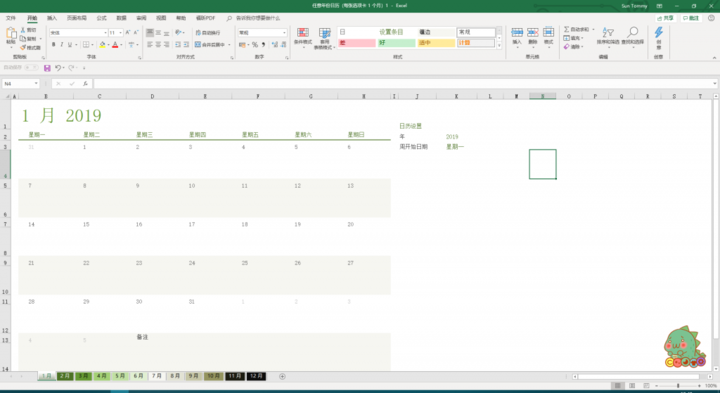The width and height of the screenshot is (720, 393).
Task: Apply the red font color
Action: [x=115, y=45]
